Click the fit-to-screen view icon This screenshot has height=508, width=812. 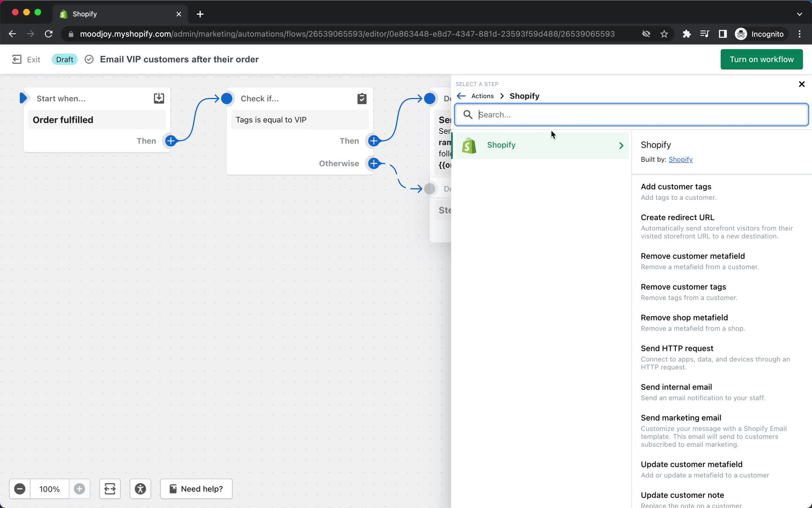pos(110,489)
